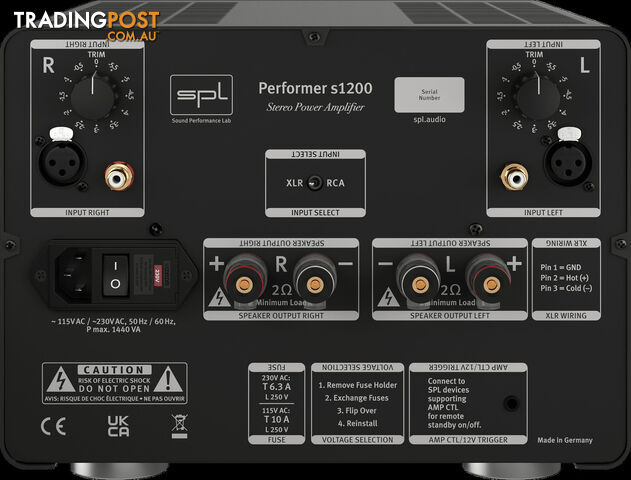
Task: Click the spl.audio website text
Action: (429, 119)
